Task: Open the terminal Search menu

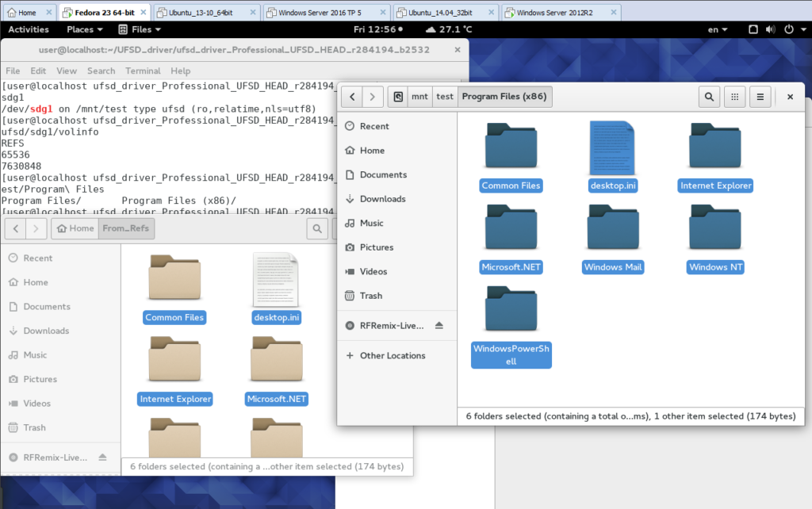Action: coord(101,71)
